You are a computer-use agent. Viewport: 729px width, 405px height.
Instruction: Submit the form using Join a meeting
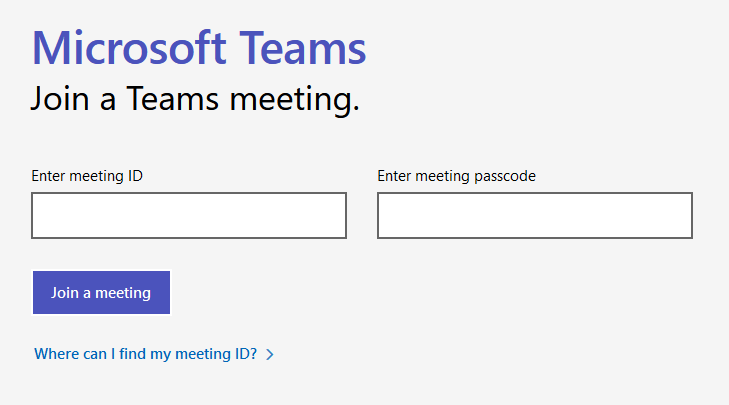(101, 293)
